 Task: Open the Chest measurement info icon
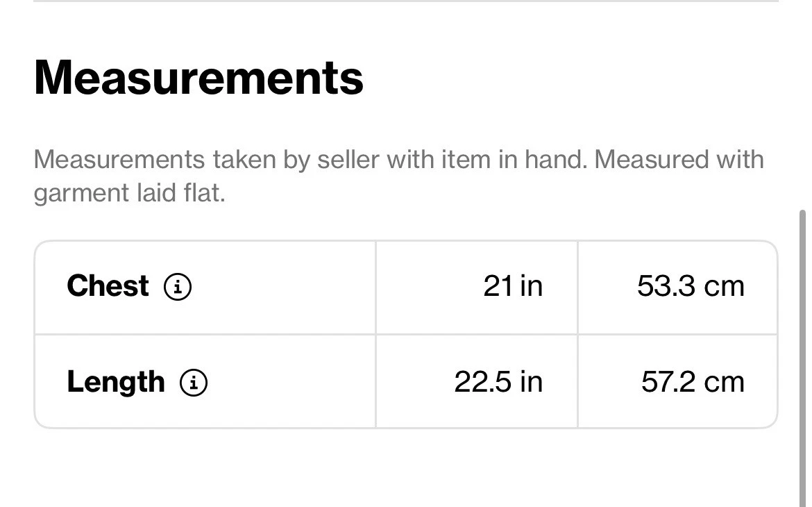pyautogui.click(x=178, y=286)
